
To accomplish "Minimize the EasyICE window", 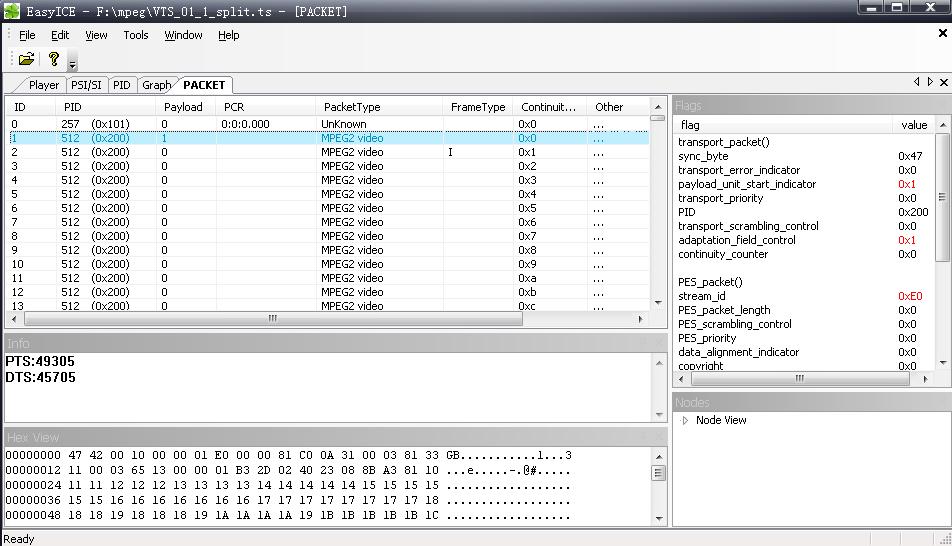I will (x=871, y=8).
